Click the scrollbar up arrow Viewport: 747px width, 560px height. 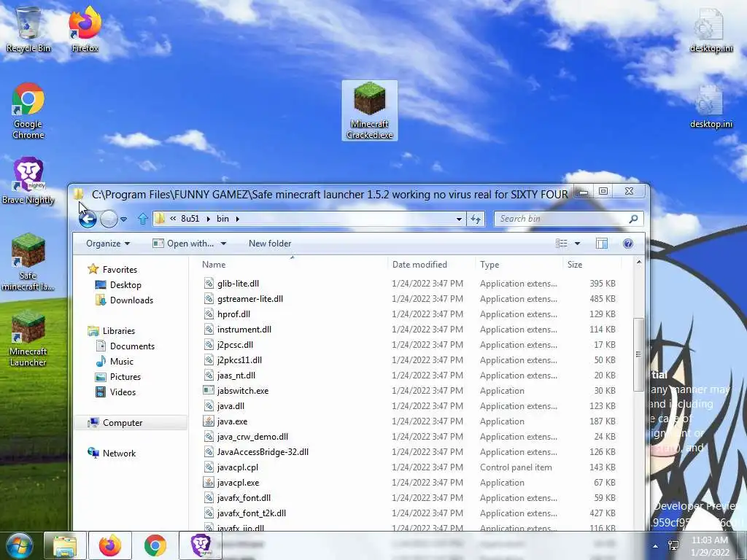click(638, 262)
